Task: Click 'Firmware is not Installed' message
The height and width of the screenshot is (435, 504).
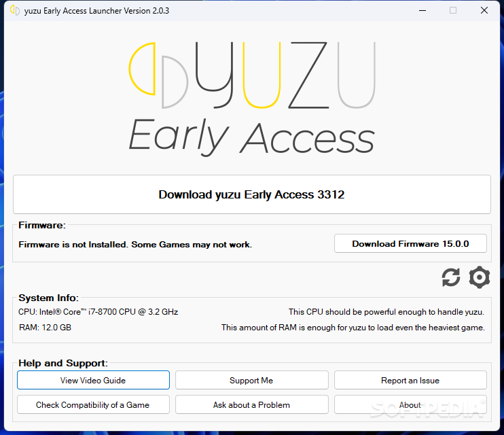Action: (135, 245)
